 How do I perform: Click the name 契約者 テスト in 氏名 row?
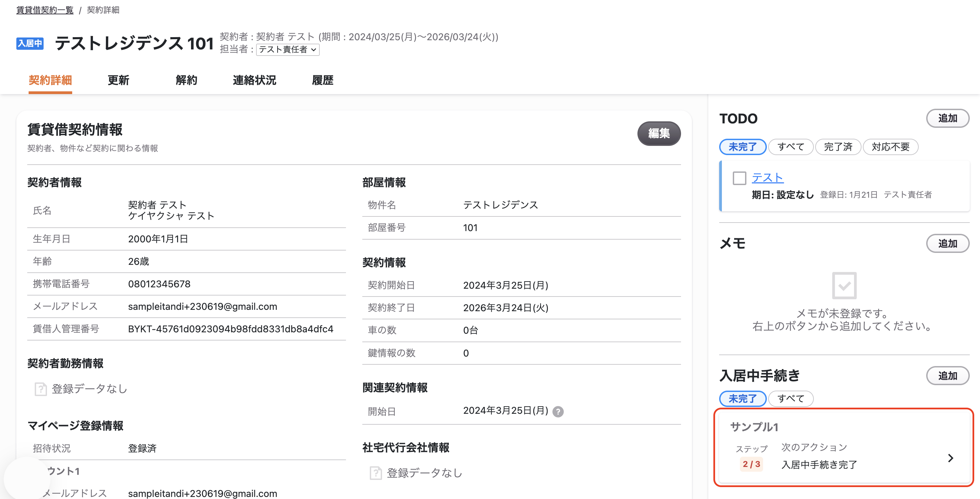(x=157, y=205)
